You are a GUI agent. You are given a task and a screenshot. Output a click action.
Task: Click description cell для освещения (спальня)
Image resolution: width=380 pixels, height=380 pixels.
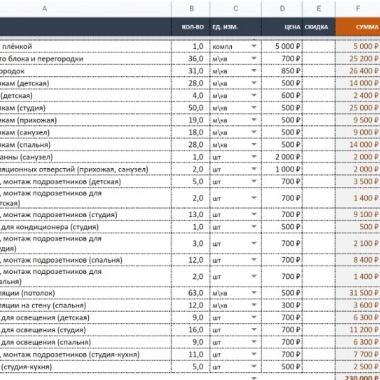tap(86, 342)
